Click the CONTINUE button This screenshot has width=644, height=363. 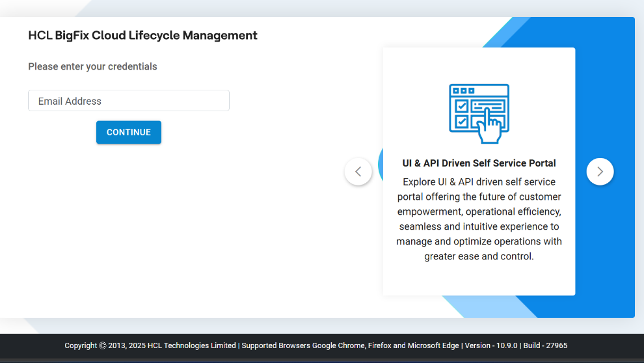point(129,132)
